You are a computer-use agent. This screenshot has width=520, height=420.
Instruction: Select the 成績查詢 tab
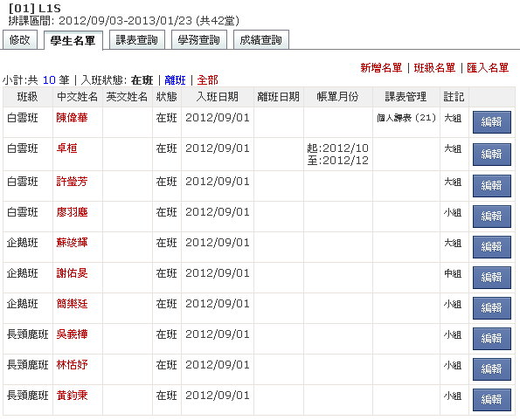tap(261, 40)
